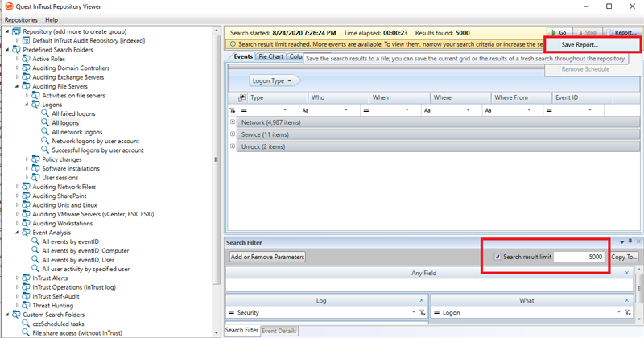Switch to the Event Details bottom tab
The width and height of the screenshot is (644, 338).
(x=279, y=331)
